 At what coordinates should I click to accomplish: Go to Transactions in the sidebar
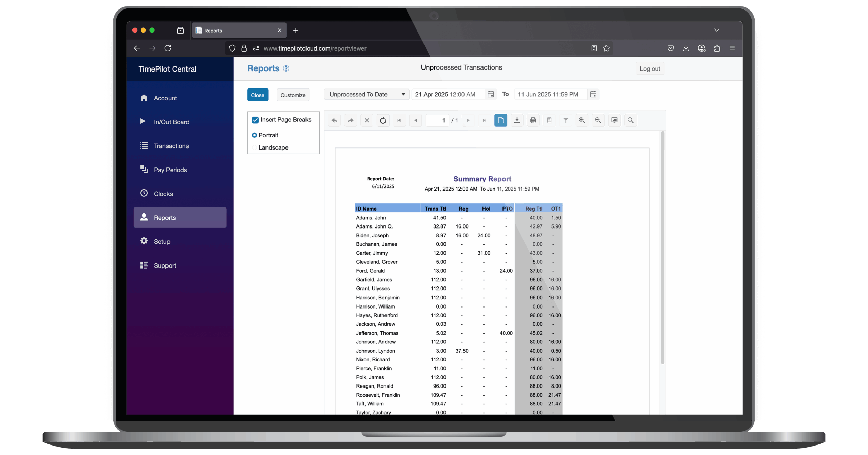[171, 146]
